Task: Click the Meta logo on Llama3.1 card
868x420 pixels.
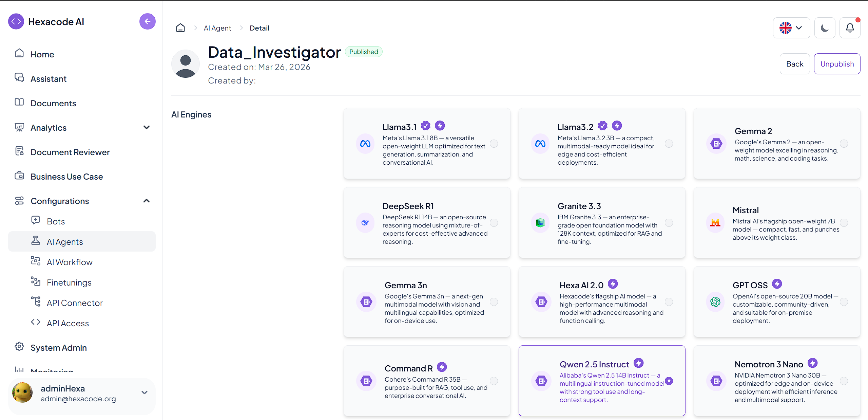Action: (x=365, y=144)
